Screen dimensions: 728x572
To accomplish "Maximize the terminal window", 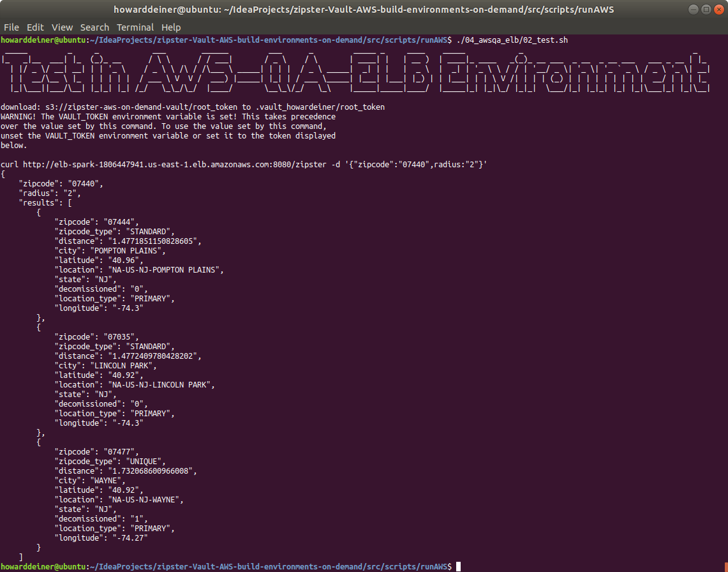I will [x=706, y=10].
